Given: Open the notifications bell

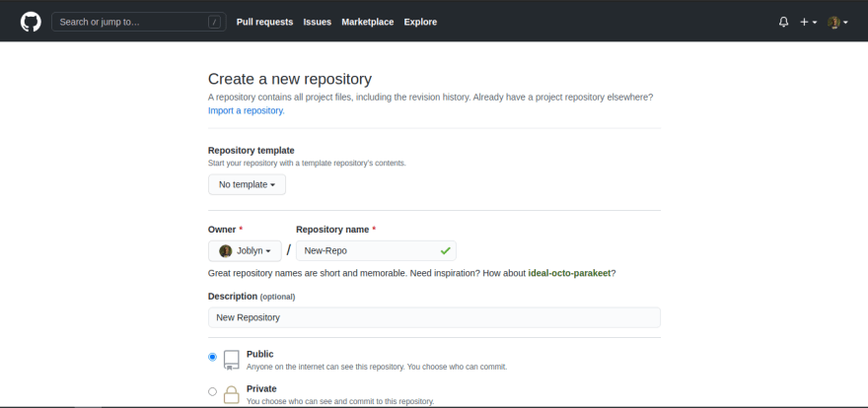Looking at the screenshot, I should pyautogui.click(x=783, y=22).
